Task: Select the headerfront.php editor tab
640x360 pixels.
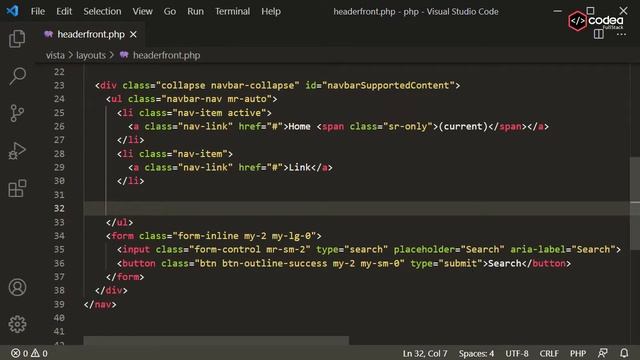Action: [91, 35]
